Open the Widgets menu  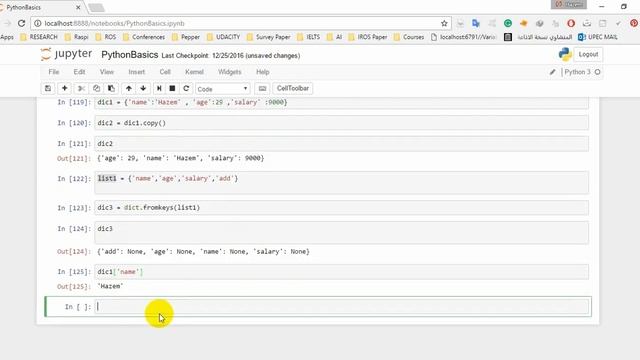point(229,72)
